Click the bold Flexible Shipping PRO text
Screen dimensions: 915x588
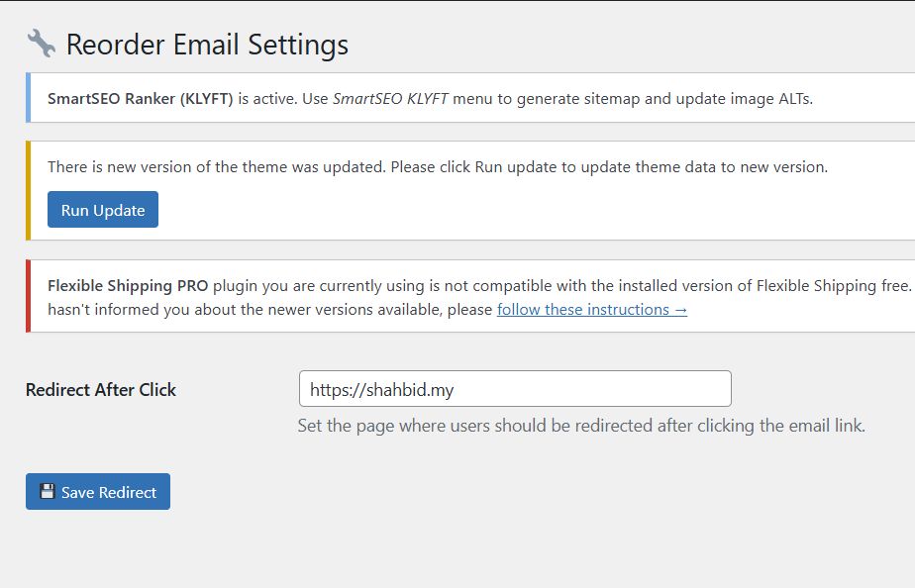click(128, 285)
